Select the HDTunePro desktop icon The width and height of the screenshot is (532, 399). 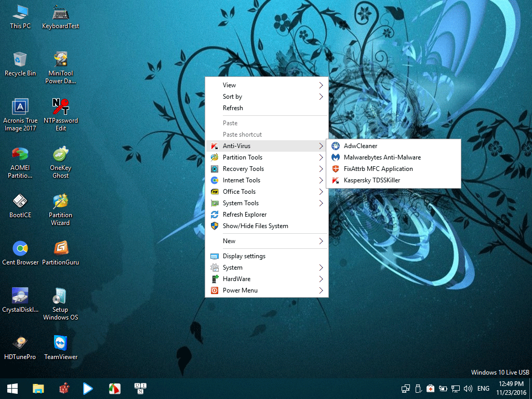coord(20,347)
